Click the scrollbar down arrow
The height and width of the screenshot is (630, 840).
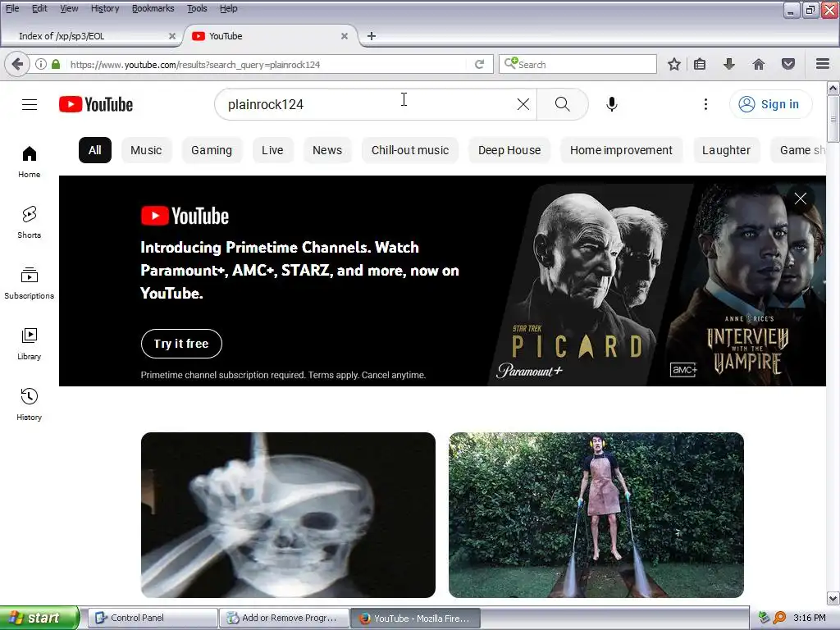833,598
